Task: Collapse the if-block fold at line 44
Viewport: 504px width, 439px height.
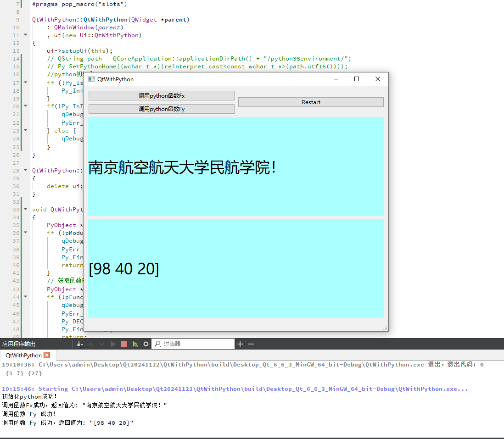Action: 25,297
